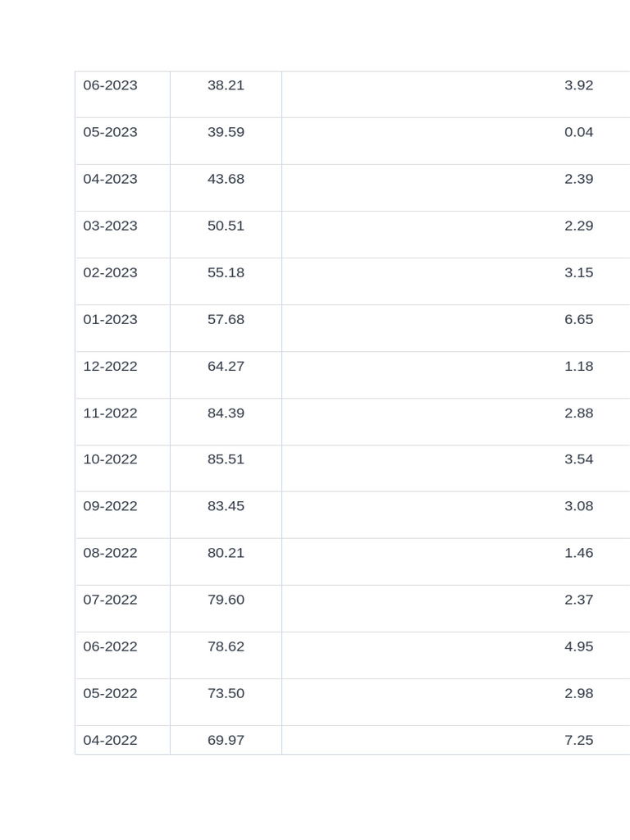630x840 pixels.
Task: Click the 50.51 value cell
Action: (226, 226)
